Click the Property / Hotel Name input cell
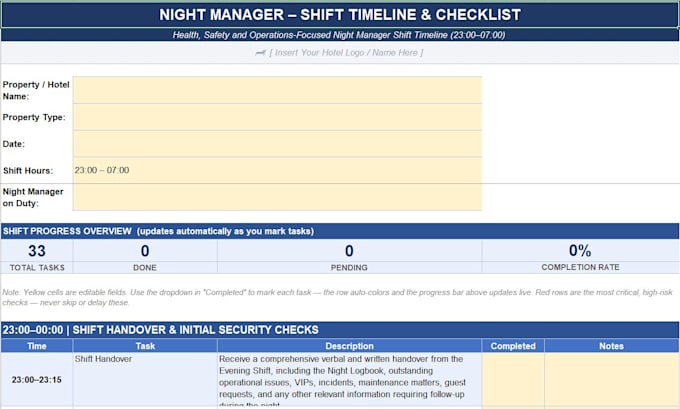This screenshot has width=680, height=409. (x=277, y=90)
